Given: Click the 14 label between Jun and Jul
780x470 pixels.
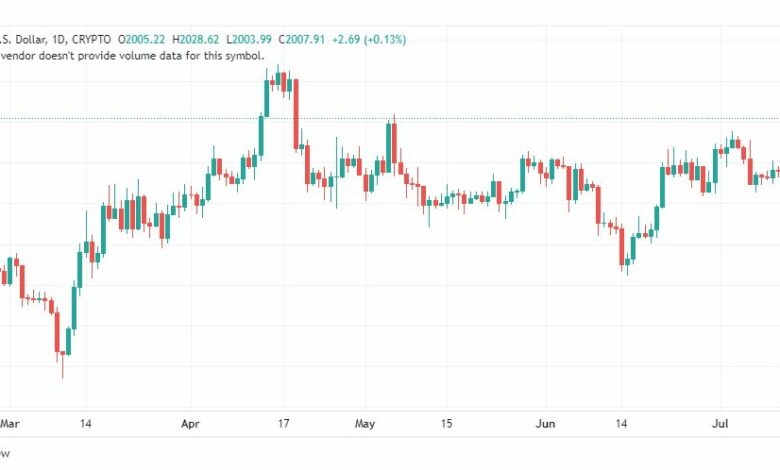Looking at the screenshot, I should click(622, 424).
